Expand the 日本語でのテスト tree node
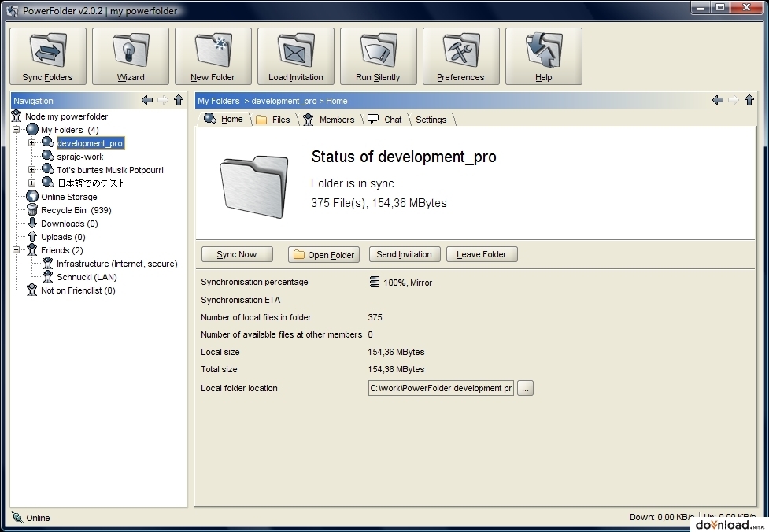Screen dimensions: 769x532 coord(32,183)
